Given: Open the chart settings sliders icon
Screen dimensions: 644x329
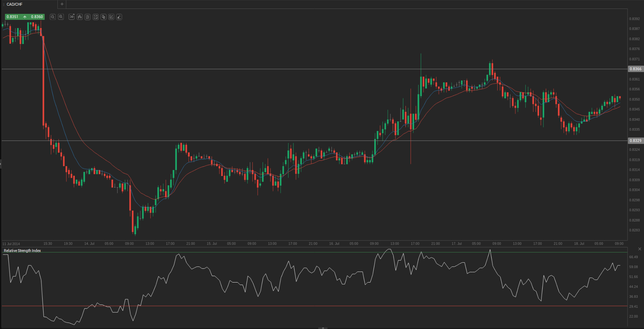Looking at the screenshot, I should pyautogui.click(x=88, y=17).
